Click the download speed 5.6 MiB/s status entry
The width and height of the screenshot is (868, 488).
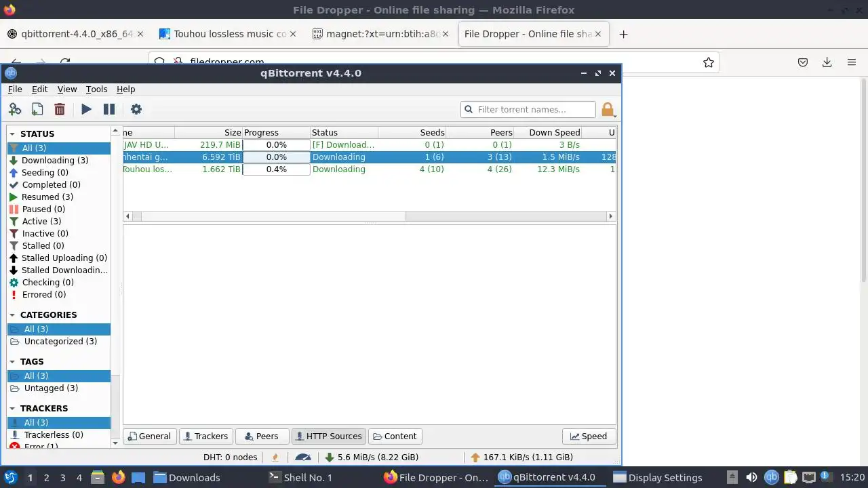(372, 457)
